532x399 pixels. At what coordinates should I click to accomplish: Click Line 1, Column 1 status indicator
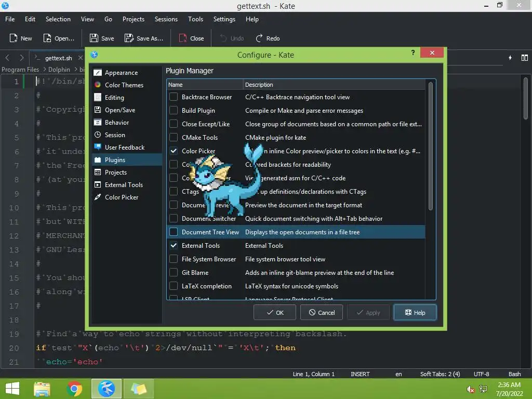(313, 374)
